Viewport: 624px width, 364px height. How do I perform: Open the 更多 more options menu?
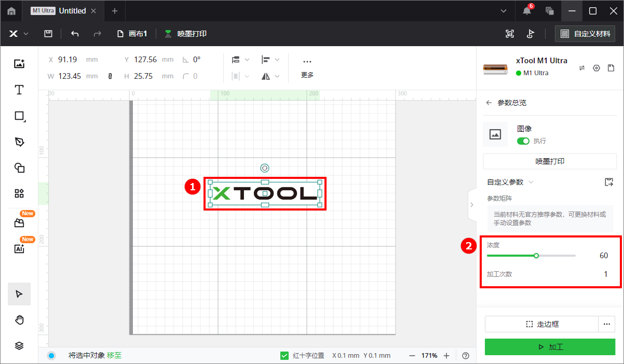click(307, 68)
